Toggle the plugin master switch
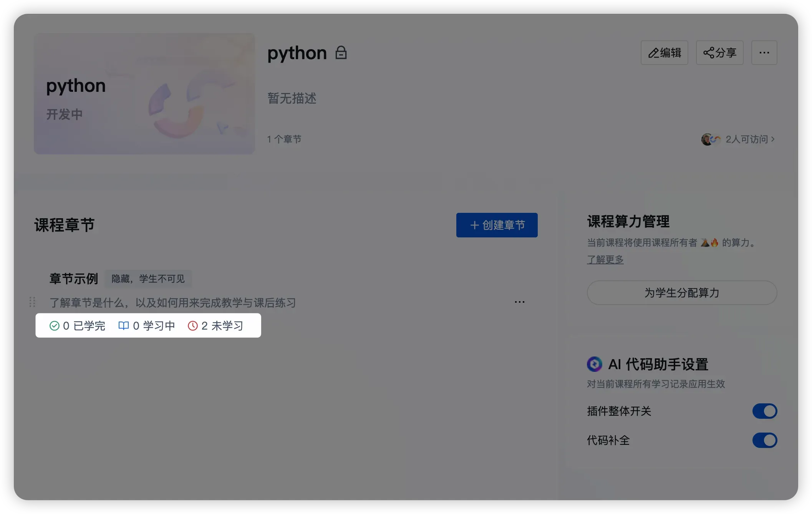 coord(764,411)
